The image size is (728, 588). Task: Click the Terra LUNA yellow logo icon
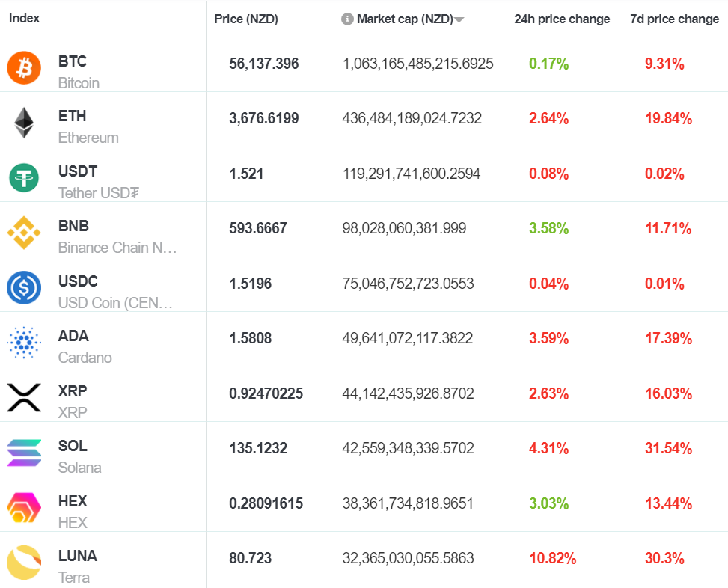click(24, 563)
